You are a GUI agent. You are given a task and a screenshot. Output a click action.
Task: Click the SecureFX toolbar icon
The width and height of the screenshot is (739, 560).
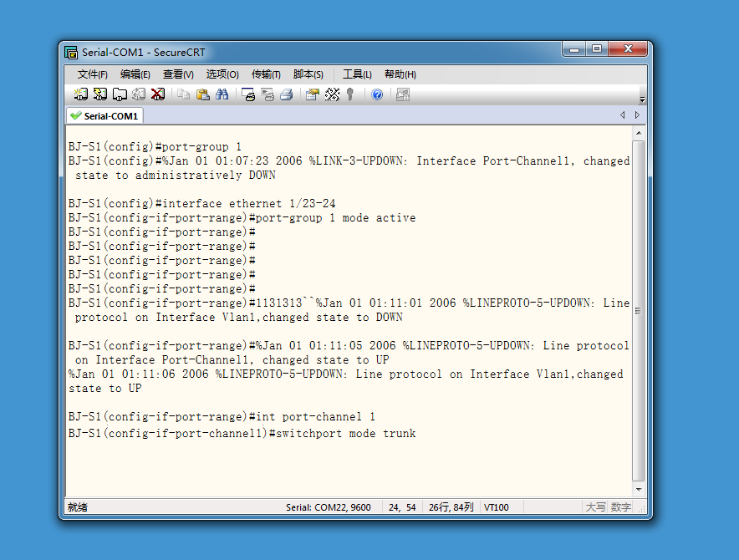pos(402,94)
